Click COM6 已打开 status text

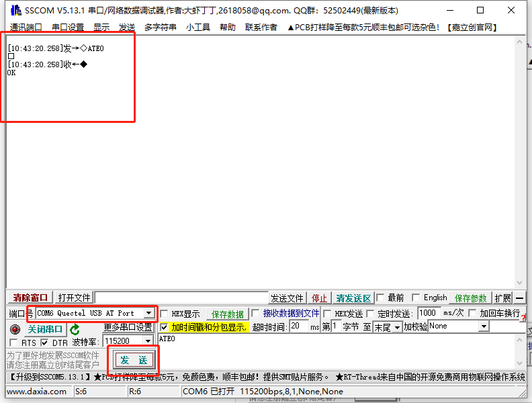point(263,392)
